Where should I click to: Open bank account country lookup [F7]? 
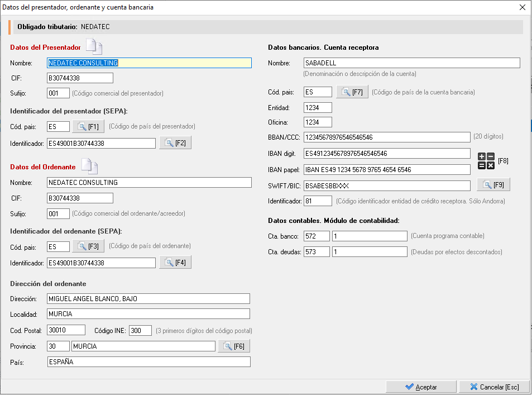(x=352, y=92)
